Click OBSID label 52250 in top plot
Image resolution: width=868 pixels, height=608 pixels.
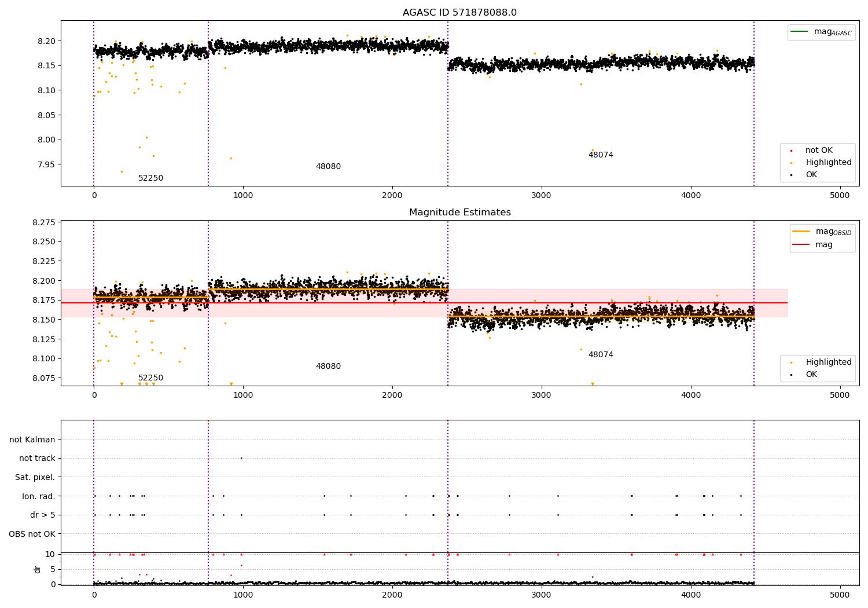150,178
